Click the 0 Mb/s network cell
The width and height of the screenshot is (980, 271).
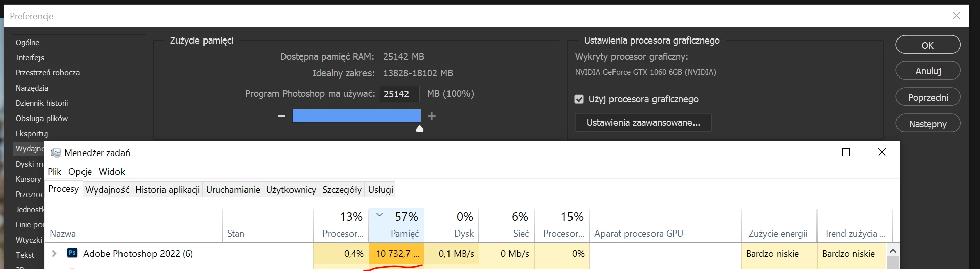point(507,254)
